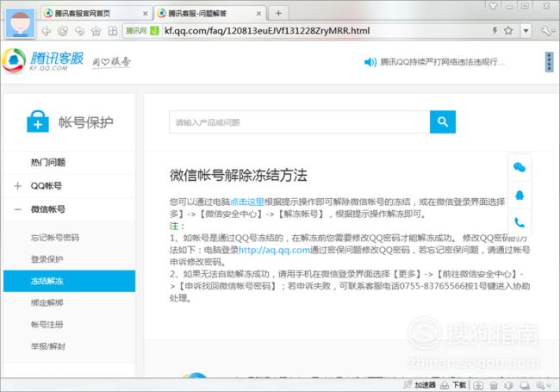
Task: Reload the page with the refresh icon
Action: tap(63, 31)
